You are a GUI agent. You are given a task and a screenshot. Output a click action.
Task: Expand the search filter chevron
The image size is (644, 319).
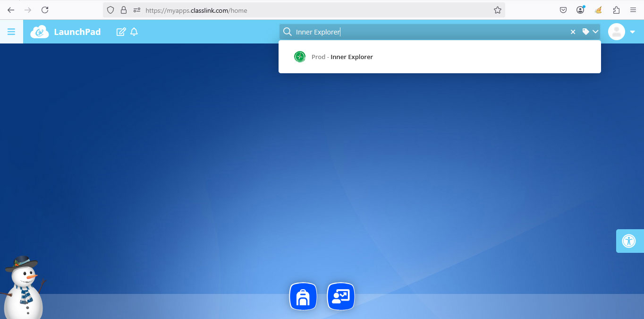pos(595,32)
